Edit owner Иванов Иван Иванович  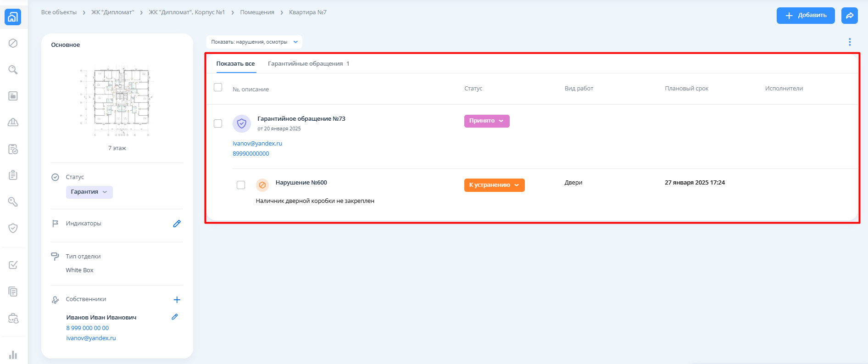click(x=175, y=317)
